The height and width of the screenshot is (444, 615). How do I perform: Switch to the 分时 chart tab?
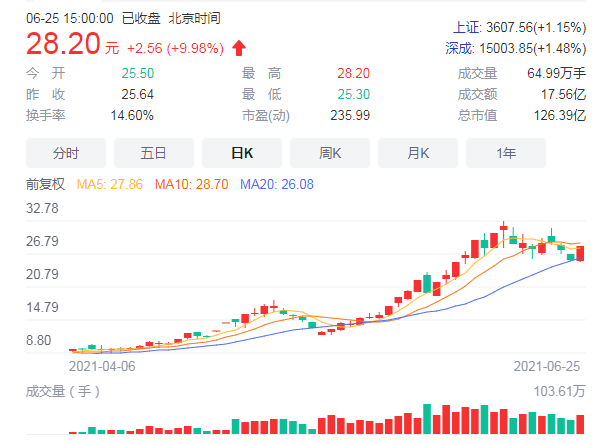(66, 153)
